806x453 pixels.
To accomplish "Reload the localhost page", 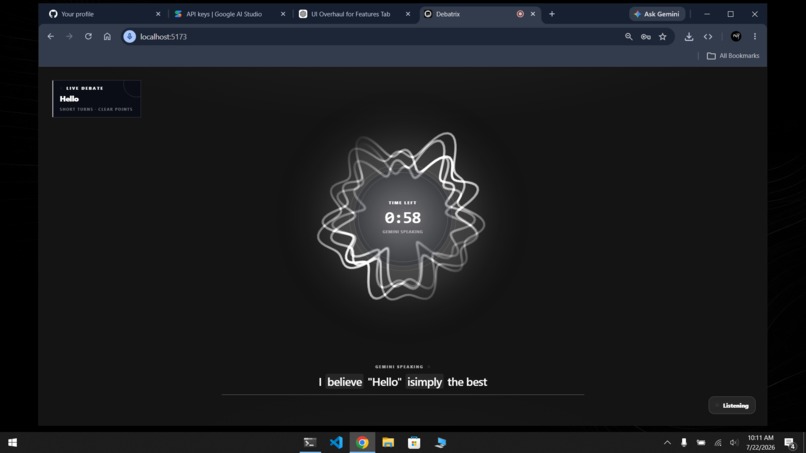I will (88, 37).
